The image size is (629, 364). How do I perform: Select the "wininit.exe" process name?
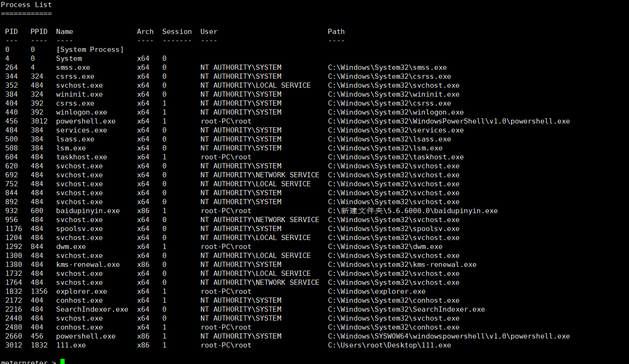(x=79, y=94)
